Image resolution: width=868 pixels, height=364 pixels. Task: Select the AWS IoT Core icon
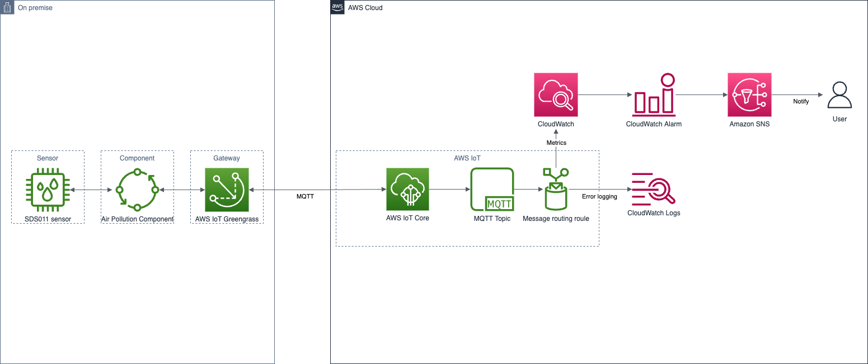pyautogui.click(x=407, y=189)
